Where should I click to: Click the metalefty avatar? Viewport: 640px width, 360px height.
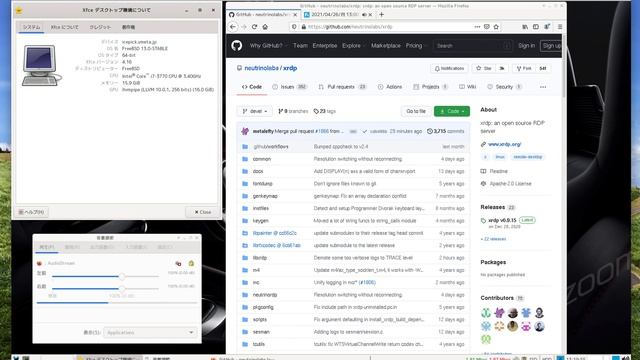[x=245, y=131]
